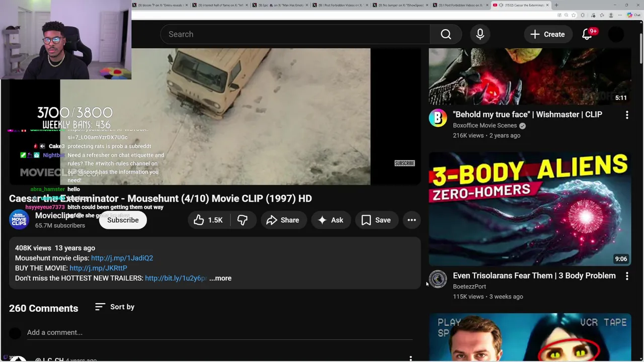Image resolution: width=644 pixels, height=362 pixels.
Task: Open the VCR tape video thumbnail
Action: pos(530,337)
